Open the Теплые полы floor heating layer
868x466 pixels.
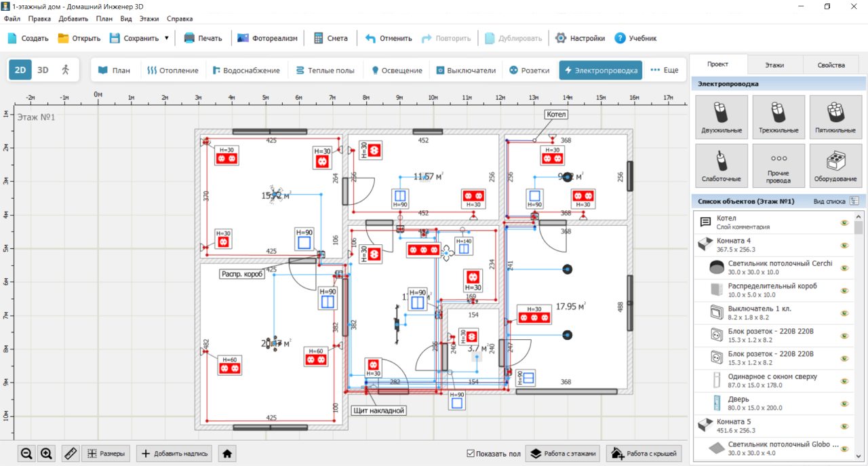pos(325,70)
